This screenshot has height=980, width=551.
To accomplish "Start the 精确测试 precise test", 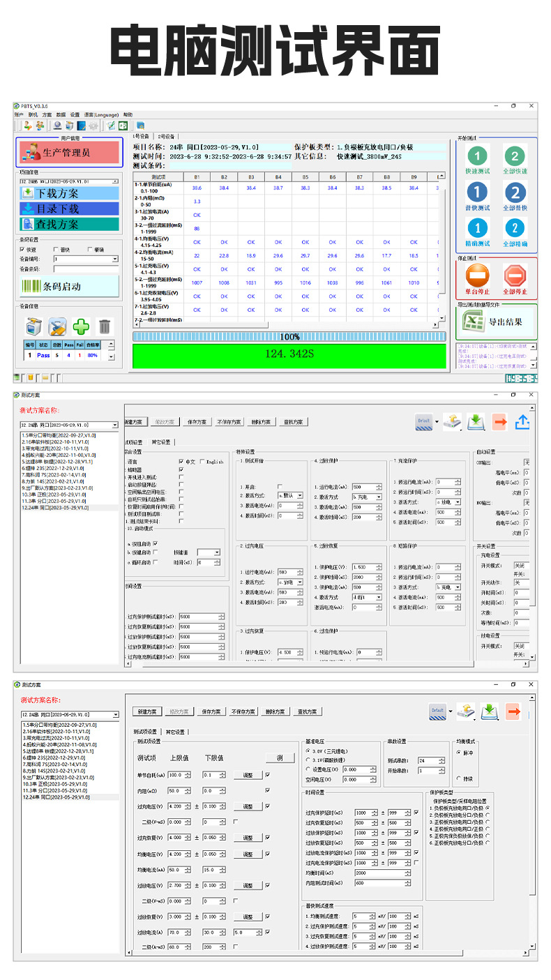I will tap(477, 229).
